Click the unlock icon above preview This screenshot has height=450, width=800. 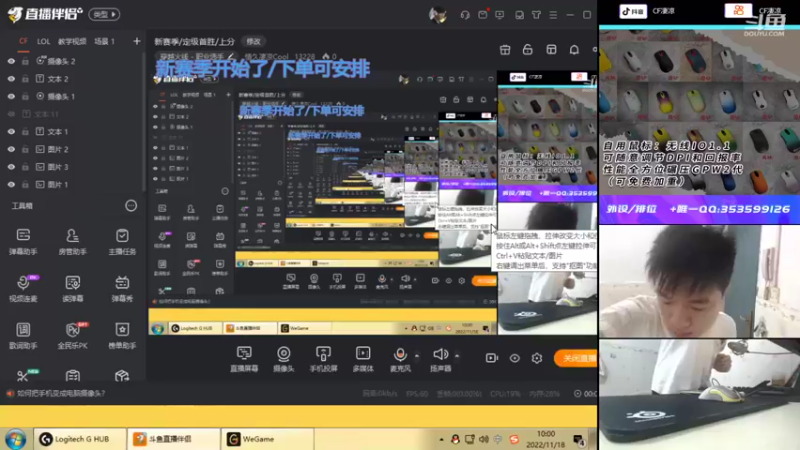(x=528, y=49)
